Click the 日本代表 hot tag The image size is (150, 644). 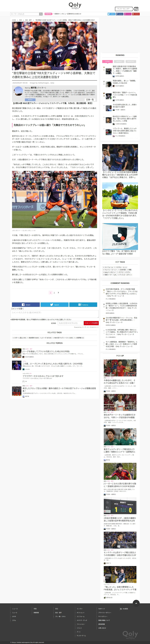click(x=122, y=270)
